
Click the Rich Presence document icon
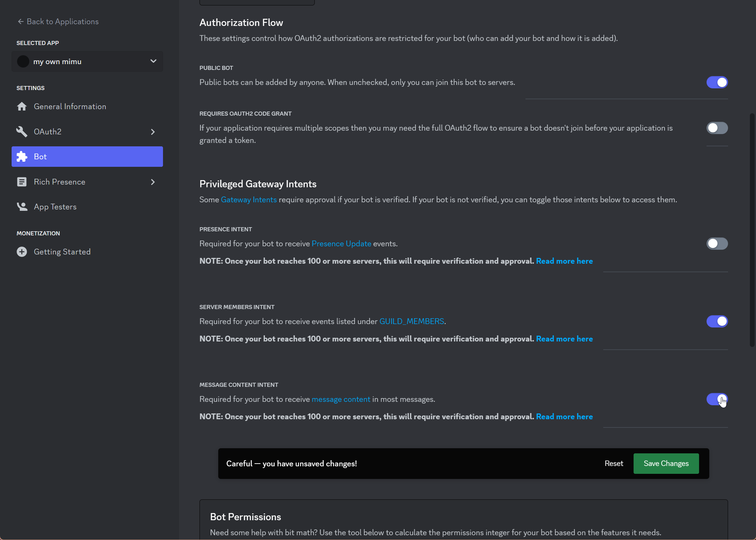tap(22, 182)
